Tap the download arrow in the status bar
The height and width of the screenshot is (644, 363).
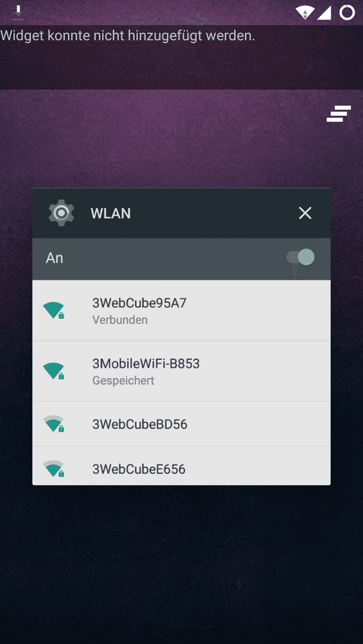[x=18, y=13]
